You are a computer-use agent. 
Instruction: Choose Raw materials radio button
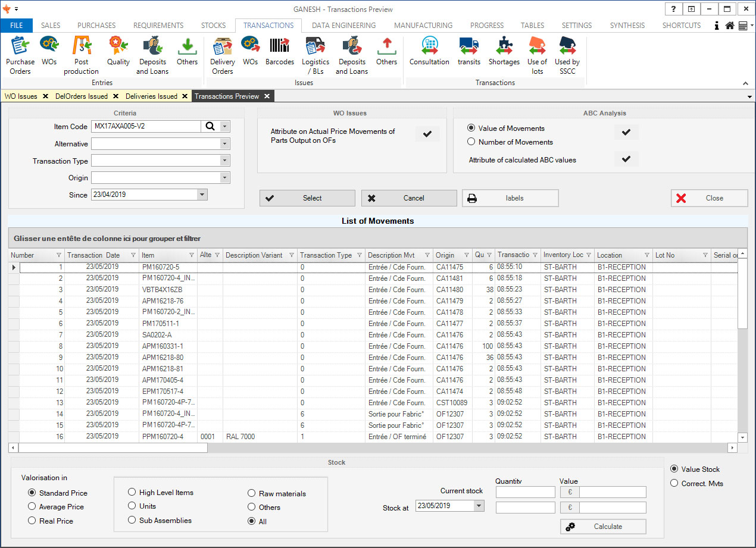click(x=252, y=494)
